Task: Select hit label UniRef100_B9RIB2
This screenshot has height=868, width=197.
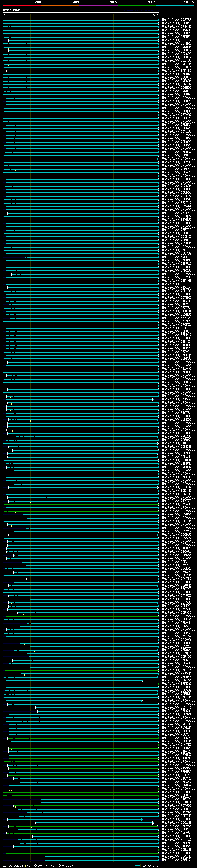Action: [x=177, y=71]
